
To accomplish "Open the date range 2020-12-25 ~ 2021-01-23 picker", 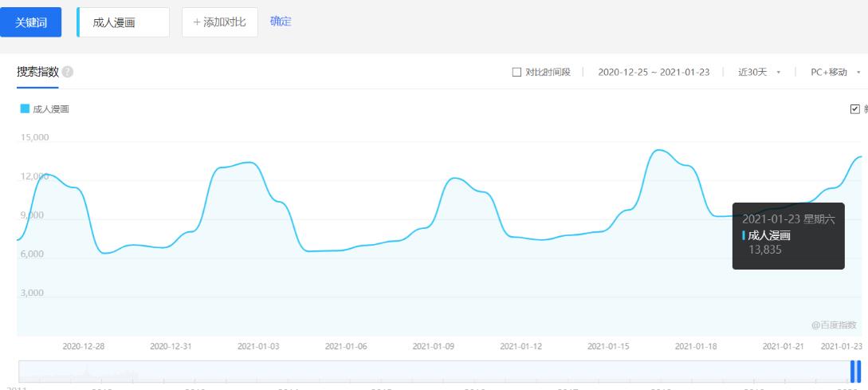I will [653, 73].
